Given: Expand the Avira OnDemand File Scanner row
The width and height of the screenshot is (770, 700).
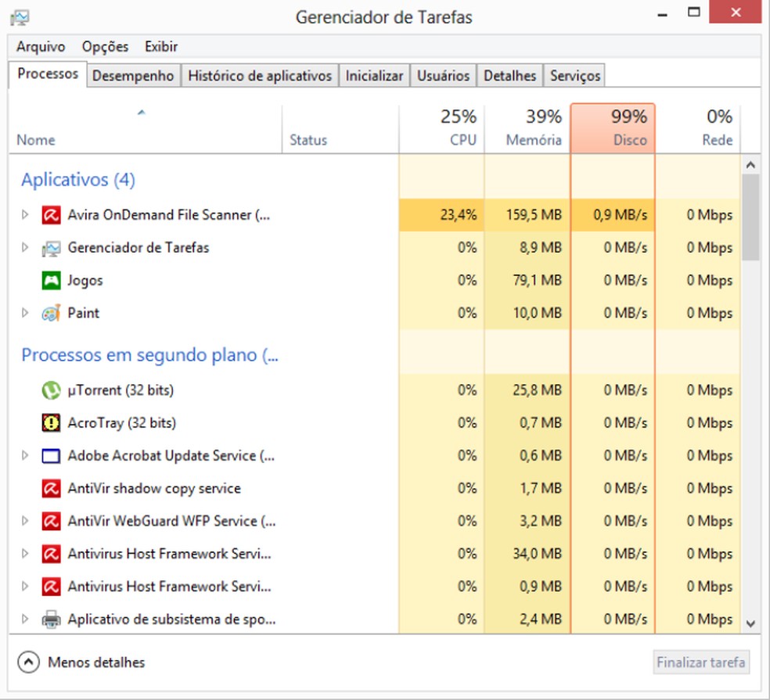Looking at the screenshot, I should coord(24,214).
